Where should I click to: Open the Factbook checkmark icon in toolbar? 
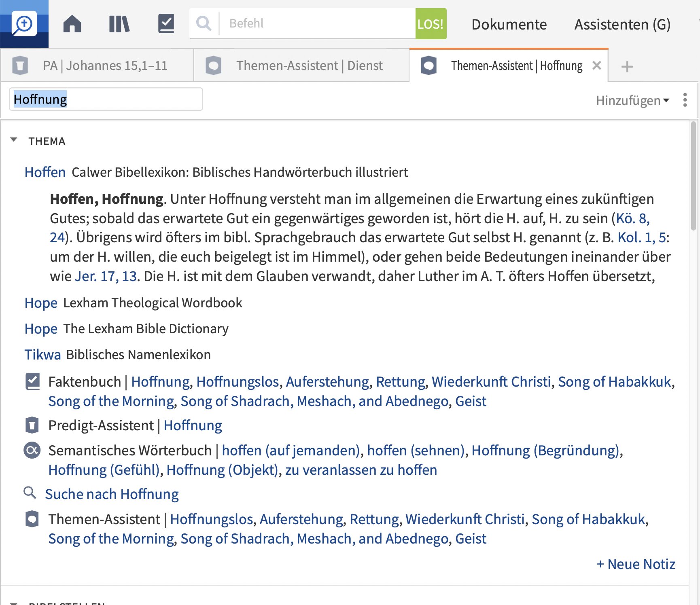tap(166, 24)
